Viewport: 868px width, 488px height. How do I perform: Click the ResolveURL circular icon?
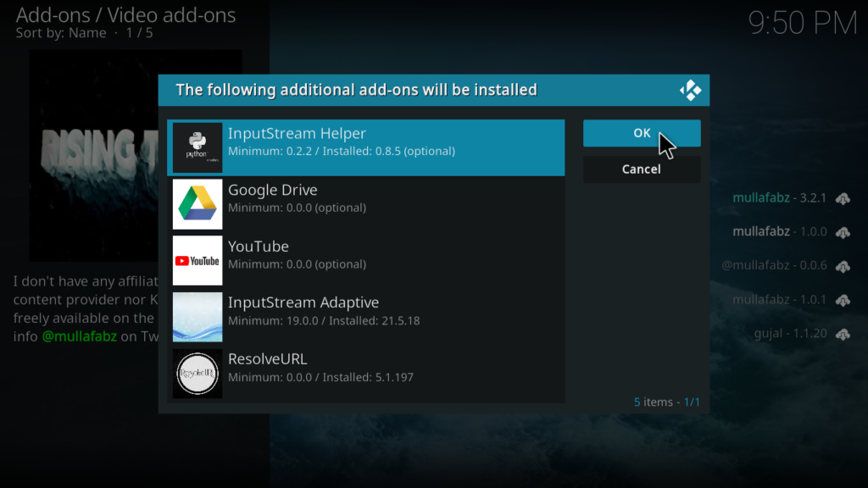198,373
